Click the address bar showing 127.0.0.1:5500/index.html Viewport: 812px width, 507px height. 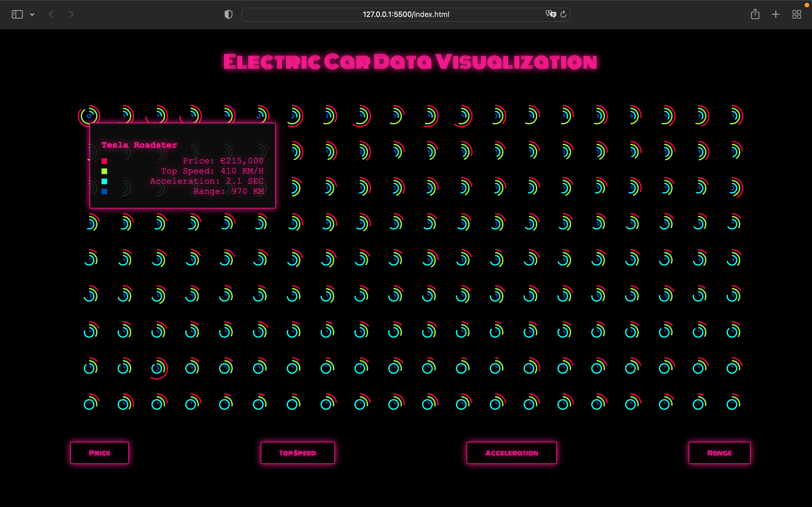tap(405, 14)
